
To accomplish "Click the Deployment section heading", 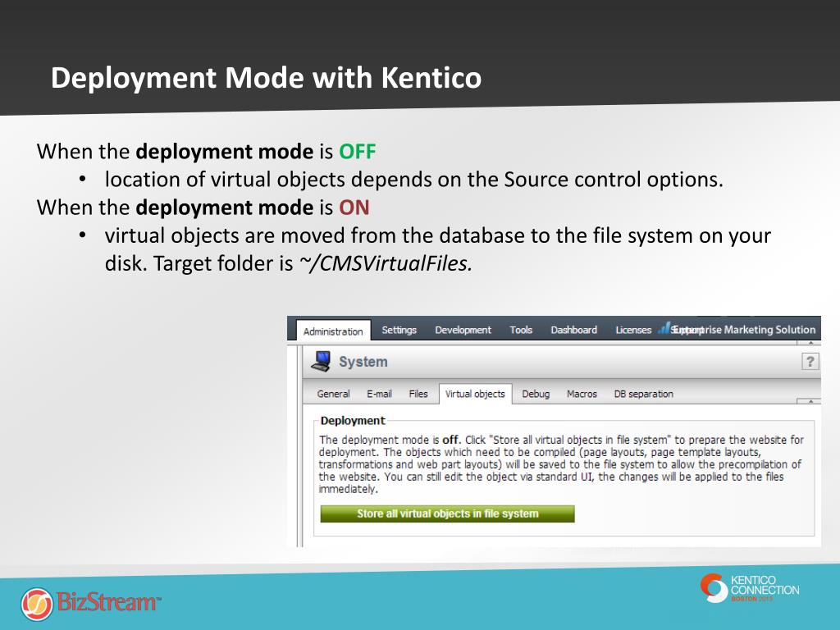I will [x=353, y=421].
